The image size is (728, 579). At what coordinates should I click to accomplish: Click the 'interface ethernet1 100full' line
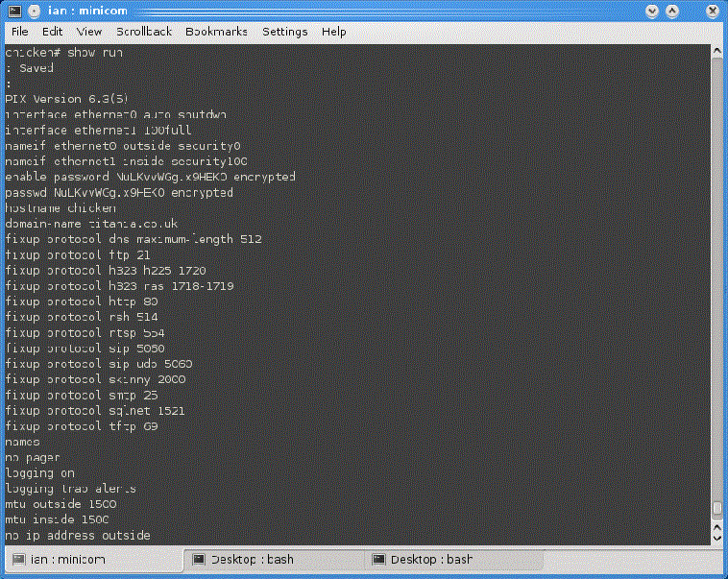point(98,130)
